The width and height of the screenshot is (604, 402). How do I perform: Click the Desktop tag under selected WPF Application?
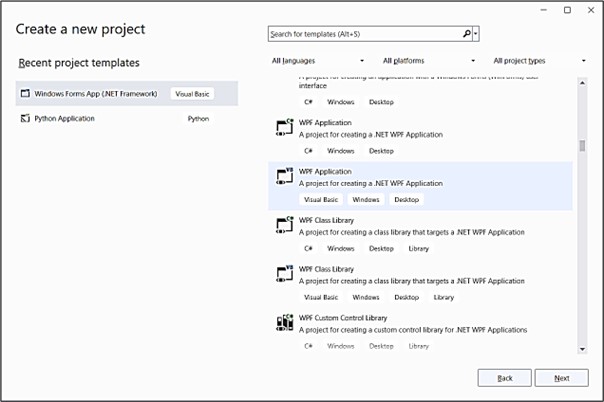(x=406, y=200)
